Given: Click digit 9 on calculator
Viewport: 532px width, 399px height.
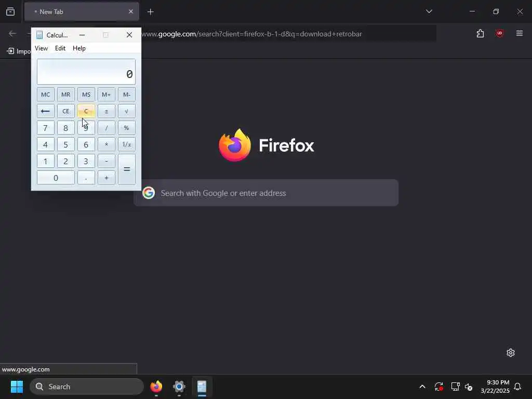Looking at the screenshot, I should click(86, 128).
